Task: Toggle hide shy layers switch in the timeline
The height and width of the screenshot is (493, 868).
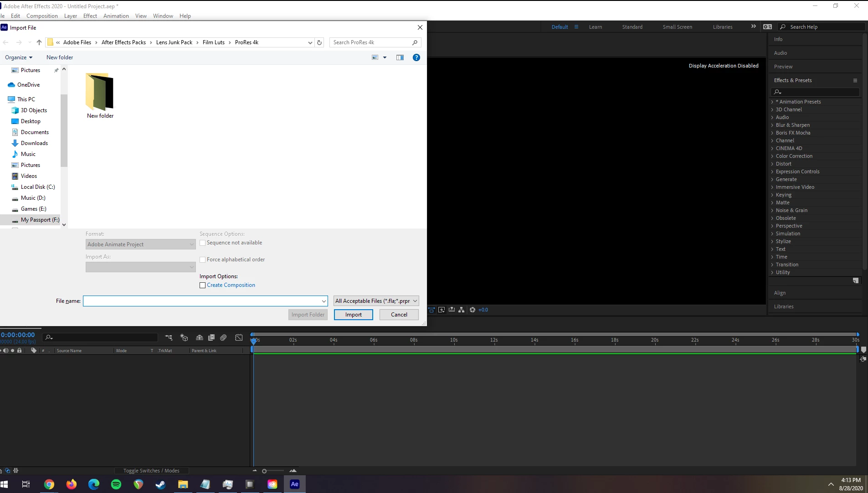Action: click(200, 337)
